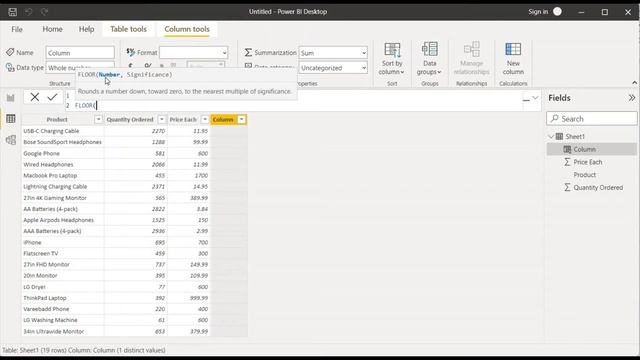Open Data groups menu
The image size is (640, 360).
tap(429, 59)
